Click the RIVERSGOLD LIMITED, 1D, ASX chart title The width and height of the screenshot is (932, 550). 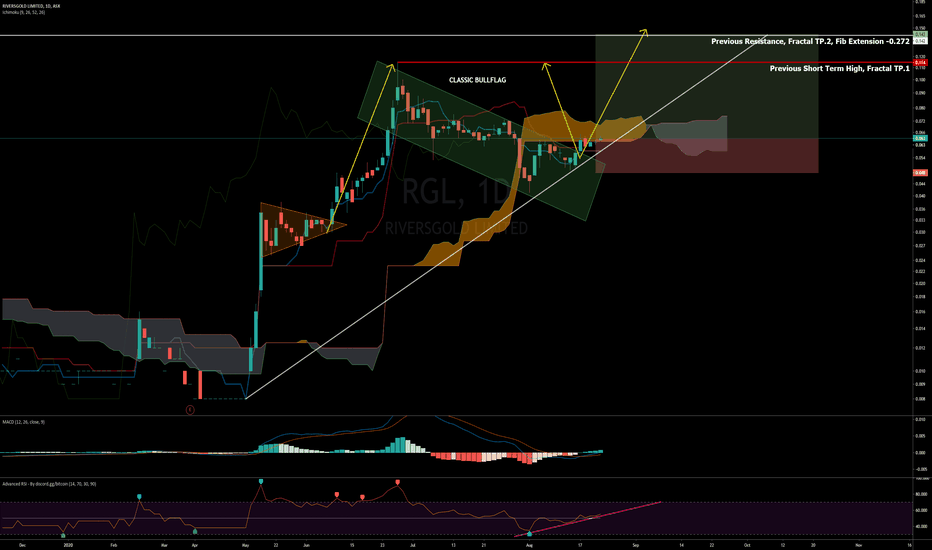click(31, 6)
